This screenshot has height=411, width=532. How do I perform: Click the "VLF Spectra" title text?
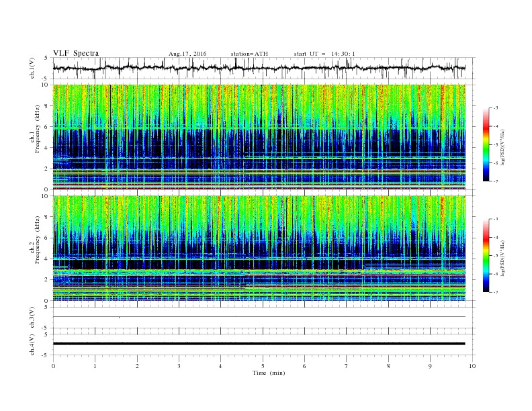(76, 53)
